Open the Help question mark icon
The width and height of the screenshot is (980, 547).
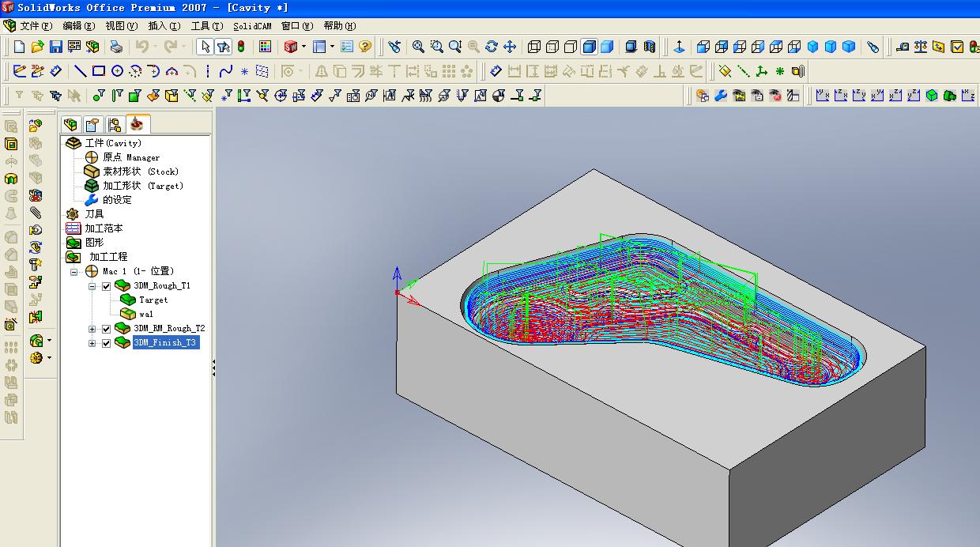tap(364, 47)
